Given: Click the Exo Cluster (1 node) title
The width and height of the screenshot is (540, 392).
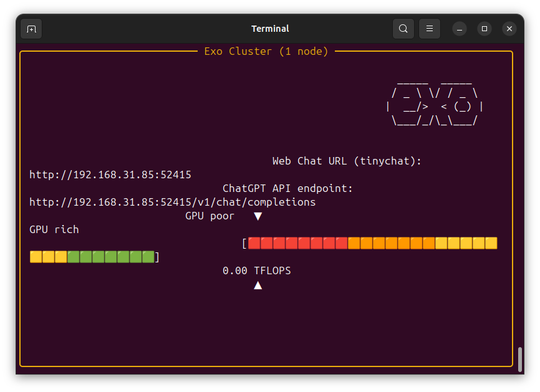Looking at the screenshot, I should click(x=266, y=51).
